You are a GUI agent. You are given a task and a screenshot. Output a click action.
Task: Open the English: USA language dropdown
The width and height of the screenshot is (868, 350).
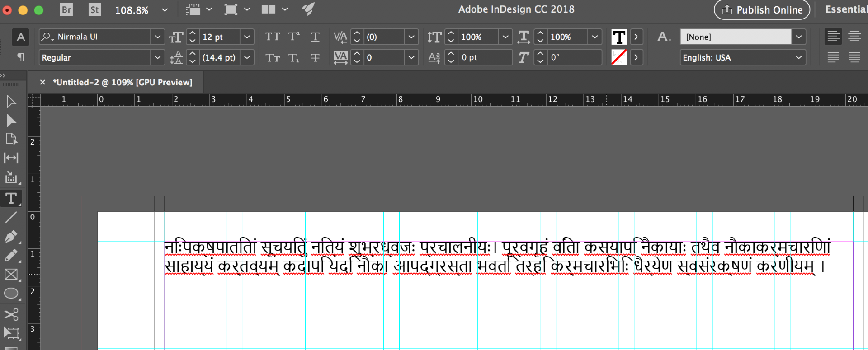743,57
